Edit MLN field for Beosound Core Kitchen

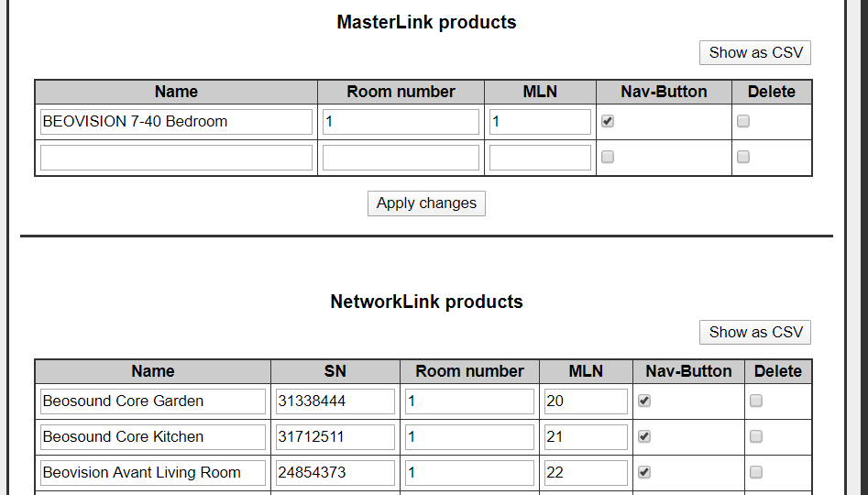pyautogui.click(x=586, y=437)
